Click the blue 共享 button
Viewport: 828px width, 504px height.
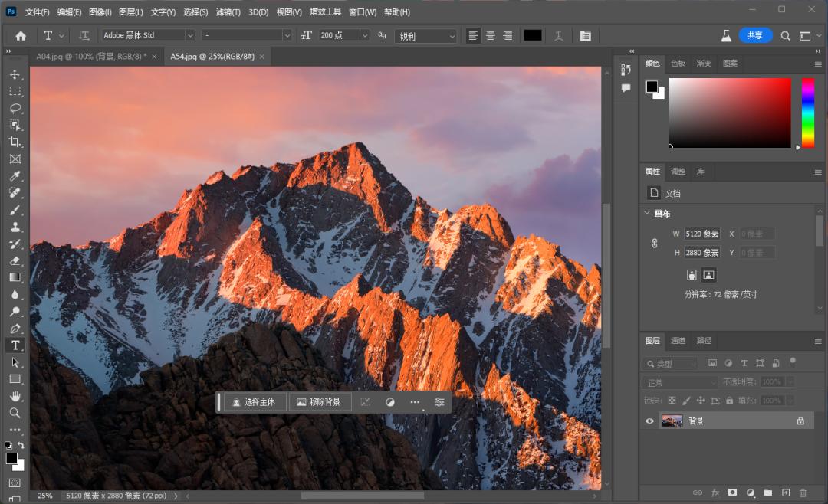(755, 35)
